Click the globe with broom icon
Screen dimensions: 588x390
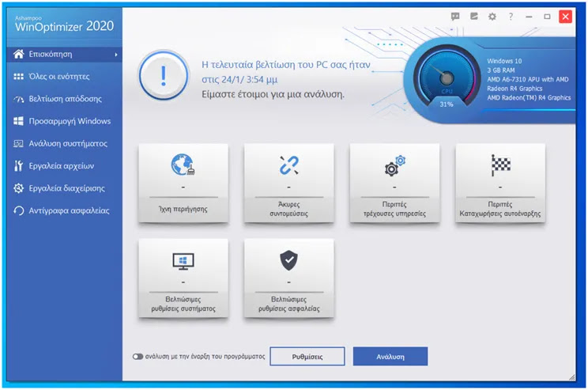tap(183, 165)
